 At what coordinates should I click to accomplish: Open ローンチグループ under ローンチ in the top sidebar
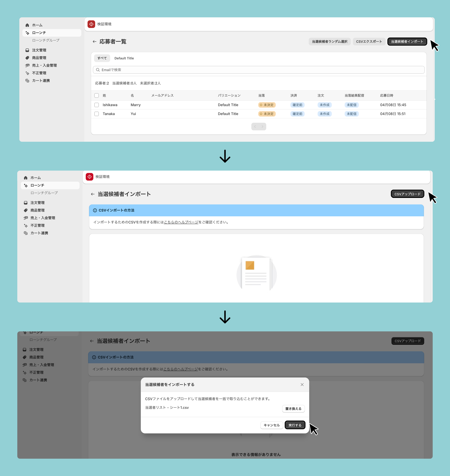click(46, 40)
